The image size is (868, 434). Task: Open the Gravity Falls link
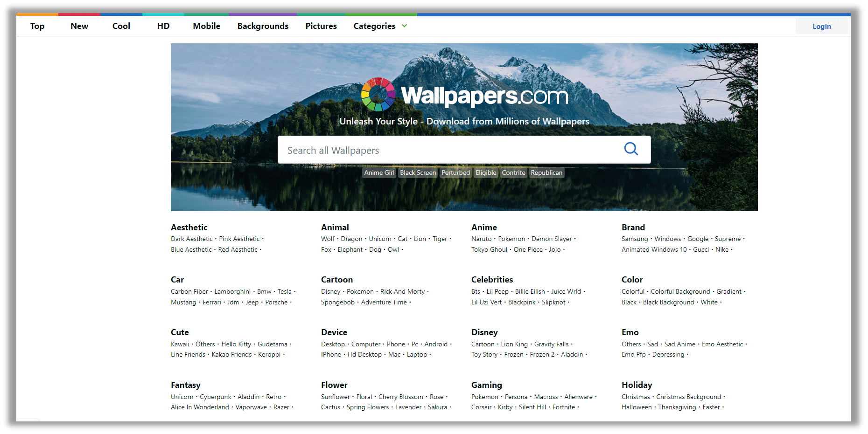pyautogui.click(x=552, y=344)
